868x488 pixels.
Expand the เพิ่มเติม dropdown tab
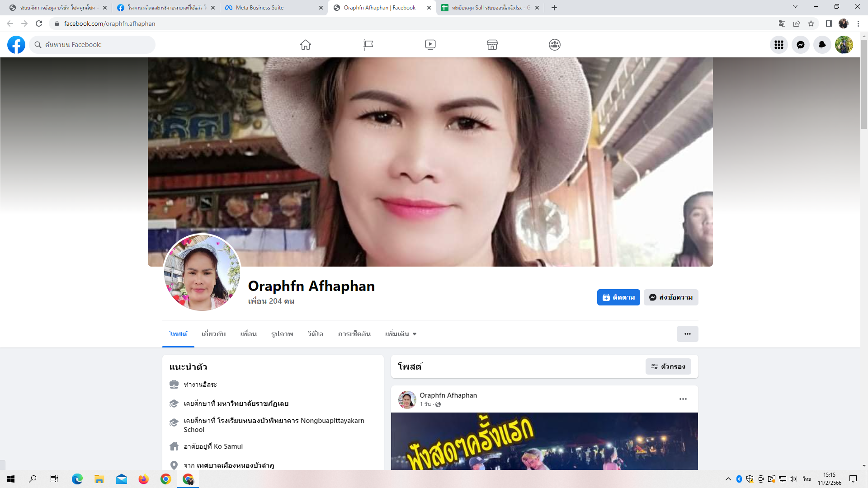[x=401, y=334]
